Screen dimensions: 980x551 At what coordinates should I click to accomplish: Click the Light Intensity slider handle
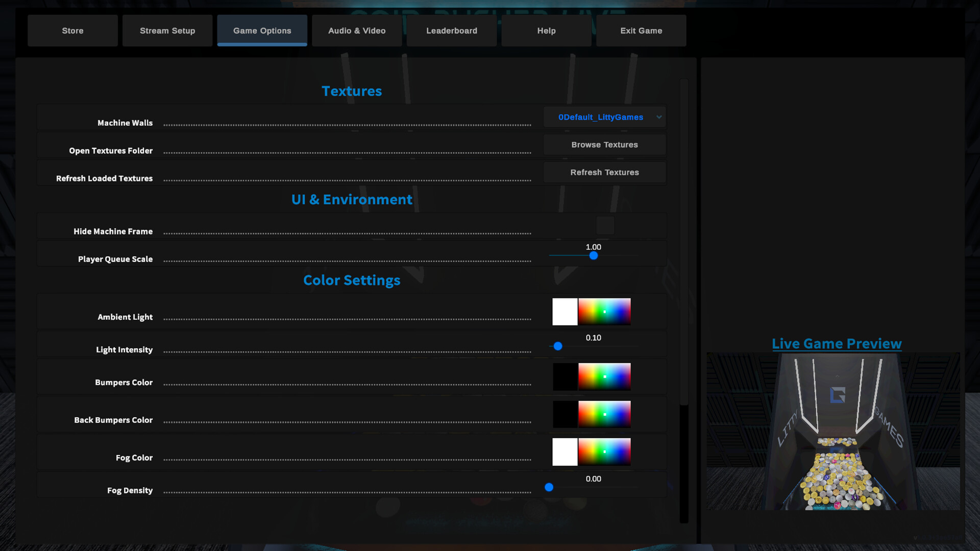point(558,346)
